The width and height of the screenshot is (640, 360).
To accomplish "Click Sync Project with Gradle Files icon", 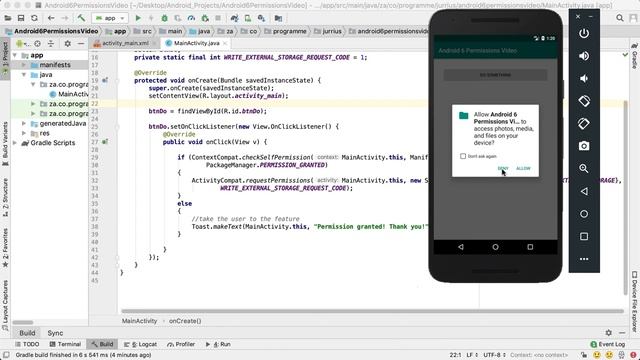I will click(234, 18).
